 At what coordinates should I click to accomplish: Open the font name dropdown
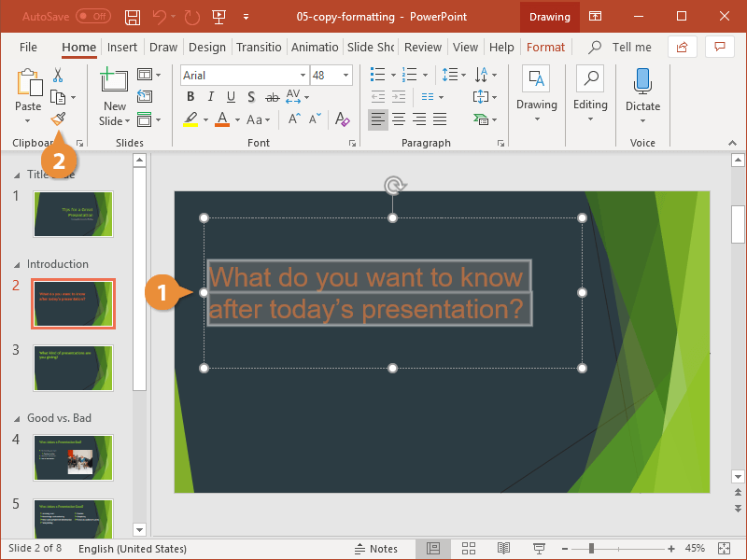click(x=303, y=75)
